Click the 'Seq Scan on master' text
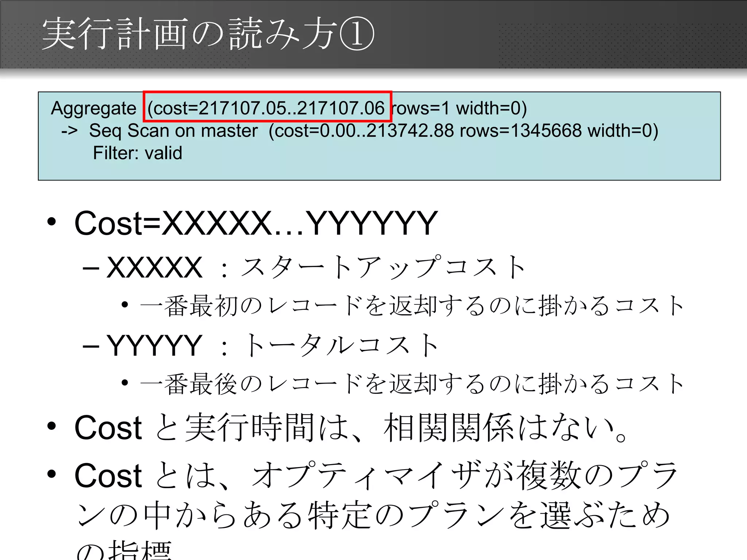Image resolution: width=747 pixels, height=560 pixels. [x=173, y=131]
